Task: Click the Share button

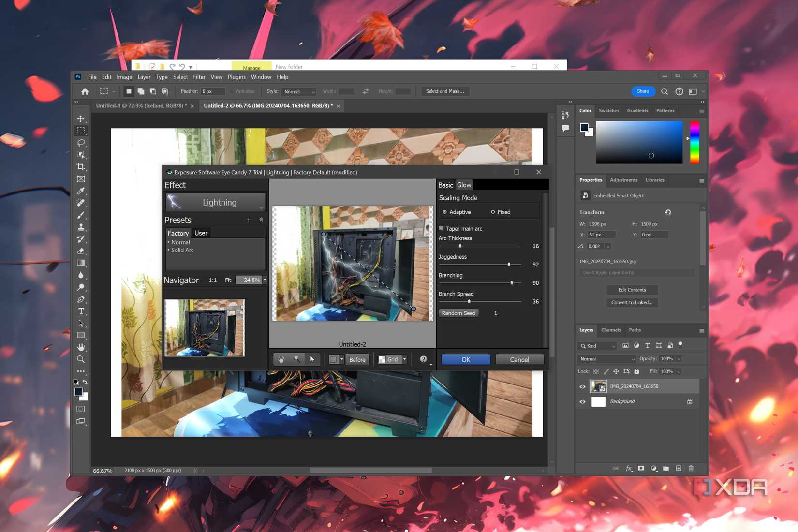Action: tap(643, 91)
